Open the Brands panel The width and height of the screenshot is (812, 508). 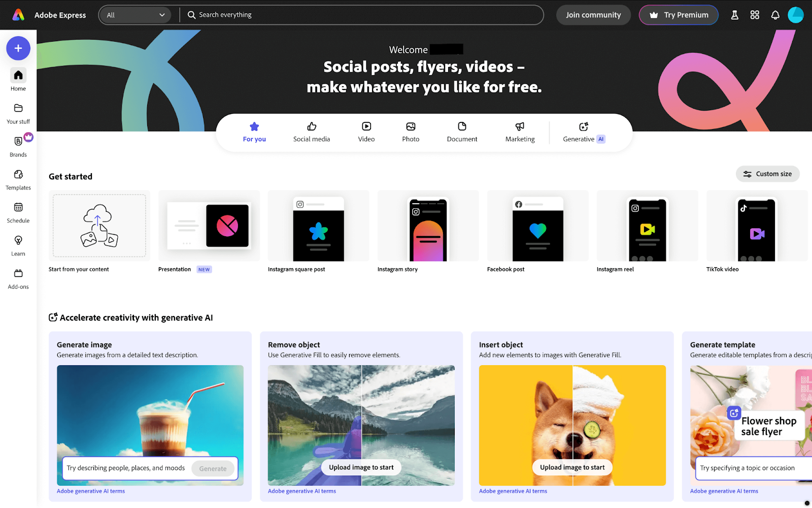18,145
